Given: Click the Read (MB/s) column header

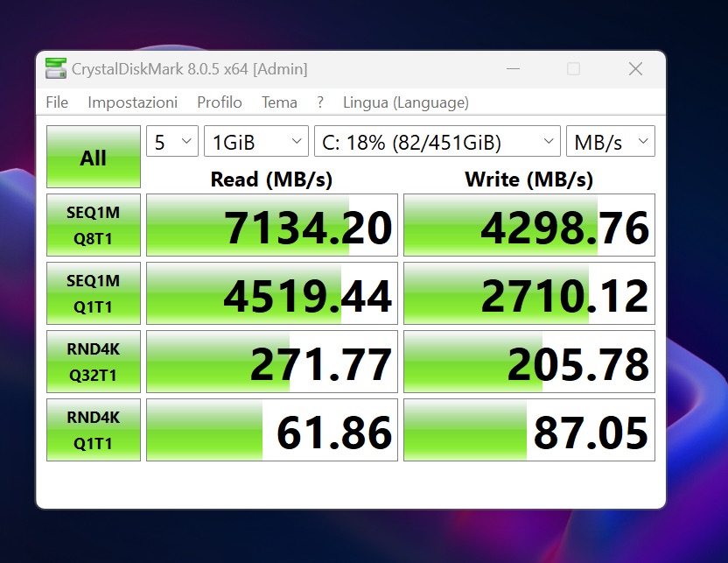Looking at the screenshot, I should [271, 179].
